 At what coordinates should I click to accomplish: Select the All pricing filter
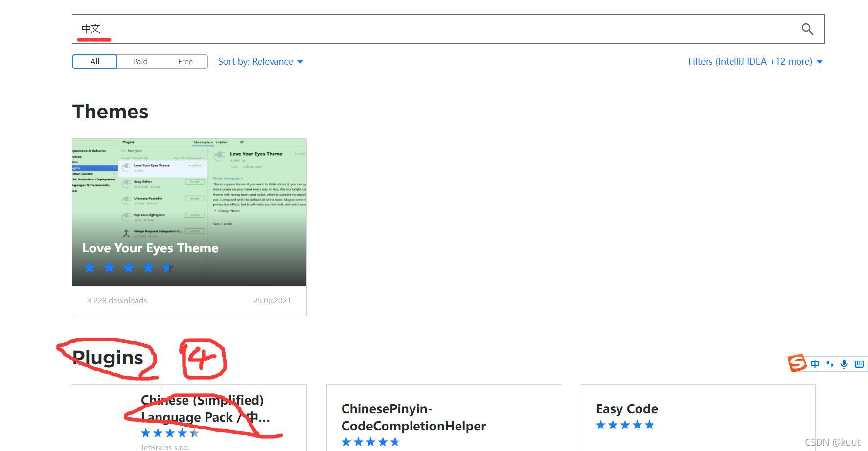95,62
